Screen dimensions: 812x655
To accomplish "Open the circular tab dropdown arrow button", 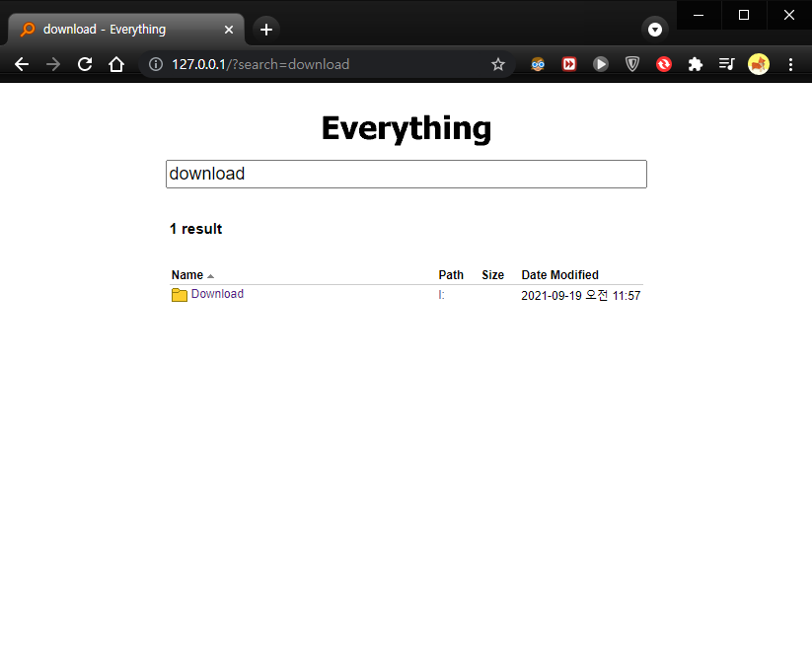I will (655, 30).
